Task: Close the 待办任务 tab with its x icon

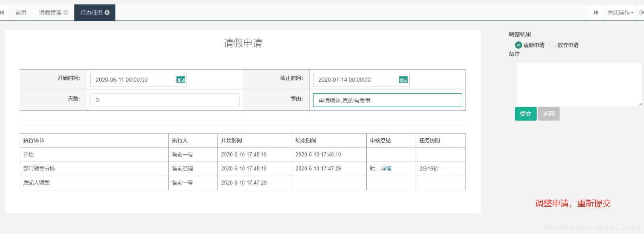Action: click(107, 12)
